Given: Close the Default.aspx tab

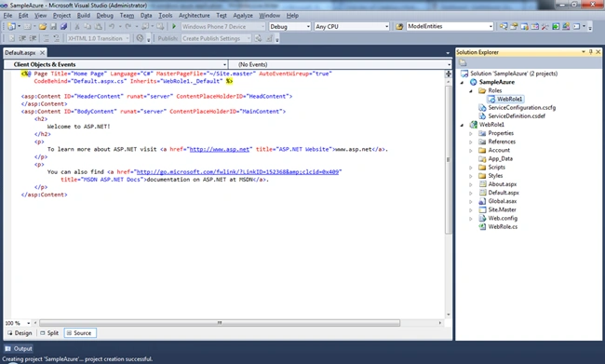Looking at the screenshot, I should pos(43,52).
